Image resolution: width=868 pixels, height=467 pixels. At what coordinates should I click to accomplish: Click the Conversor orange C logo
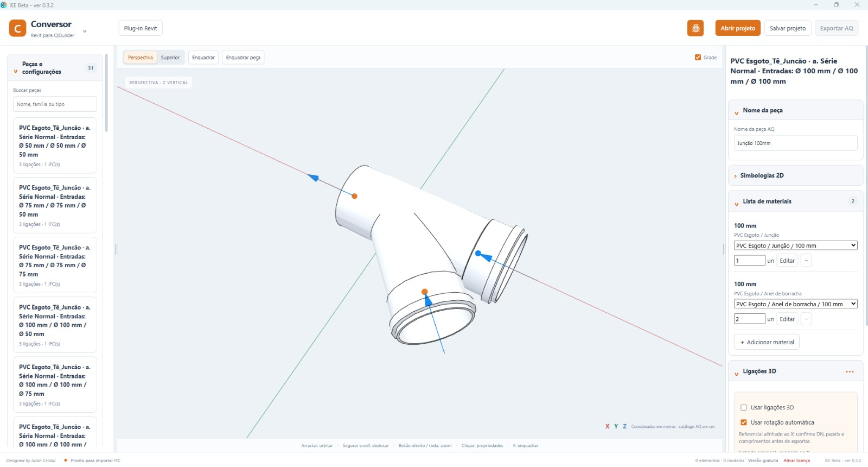click(x=17, y=28)
